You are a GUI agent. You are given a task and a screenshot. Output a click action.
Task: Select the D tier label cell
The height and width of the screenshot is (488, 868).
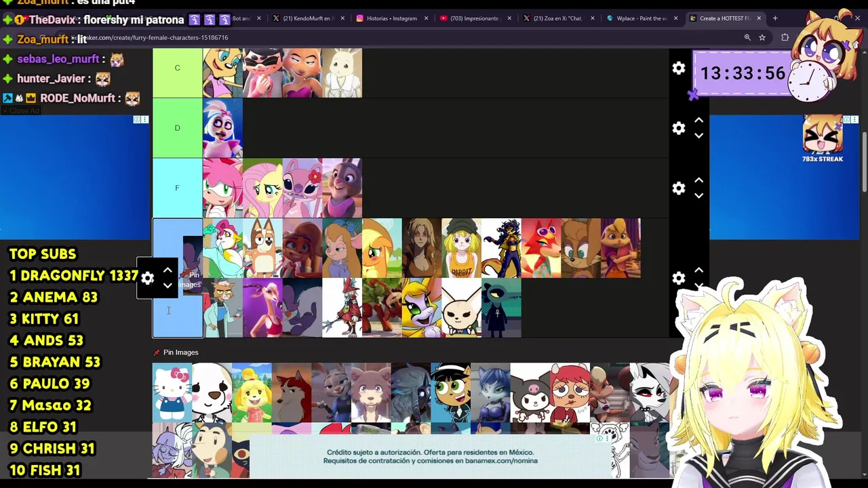coord(177,128)
